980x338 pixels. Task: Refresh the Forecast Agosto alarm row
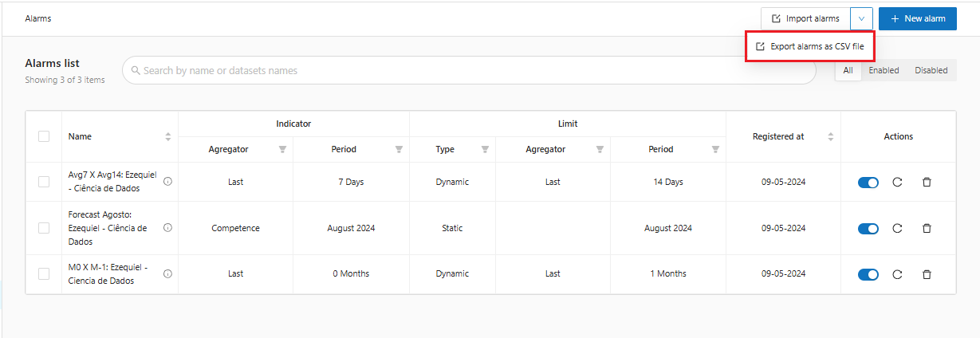click(897, 229)
